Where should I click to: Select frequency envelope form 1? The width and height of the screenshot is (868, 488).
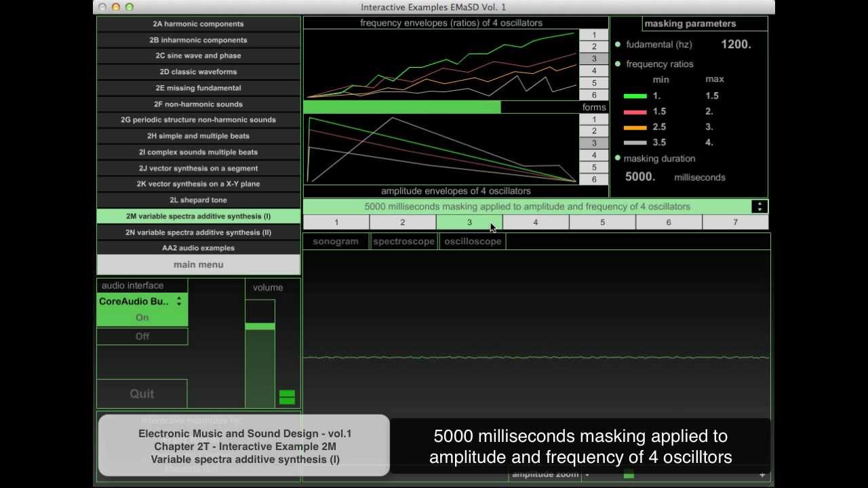click(594, 35)
